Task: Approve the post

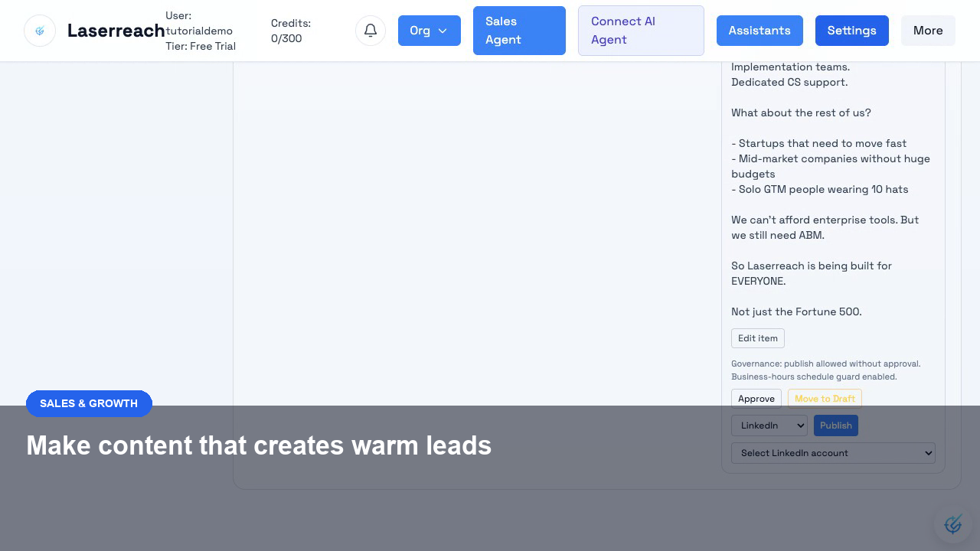Action: click(x=756, y=399)
